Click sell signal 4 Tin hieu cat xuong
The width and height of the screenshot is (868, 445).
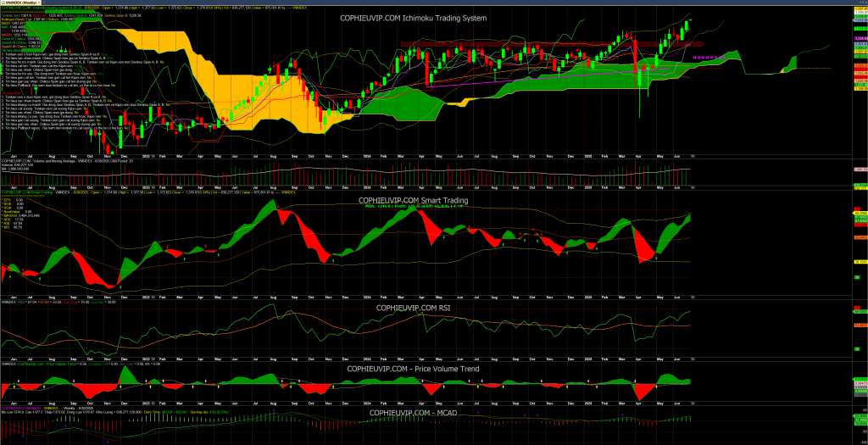(x=44, y=108)
